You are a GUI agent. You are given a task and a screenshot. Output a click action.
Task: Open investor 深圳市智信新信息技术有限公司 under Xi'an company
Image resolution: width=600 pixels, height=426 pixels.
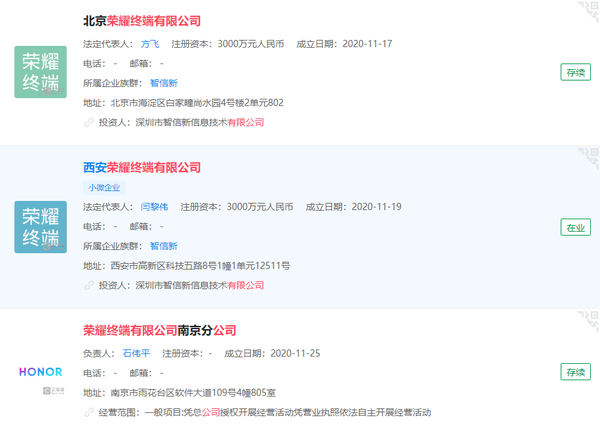point(200,286)
